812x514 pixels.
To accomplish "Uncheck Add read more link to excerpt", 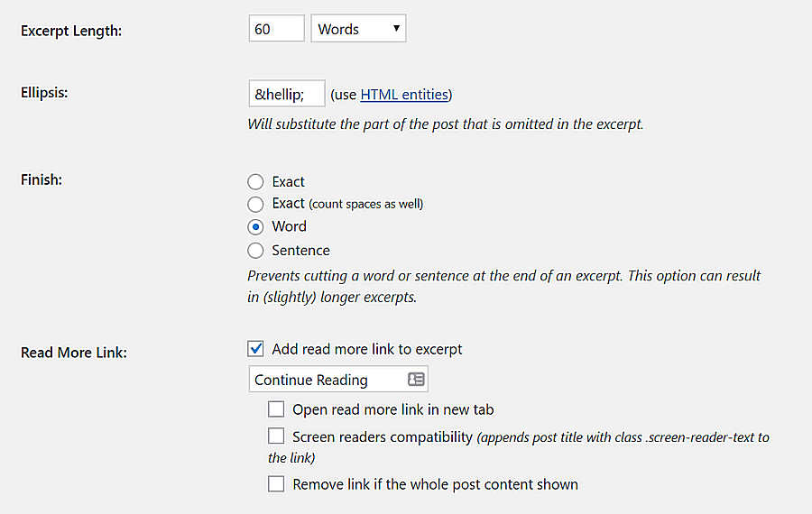I will tap(256, 349).
